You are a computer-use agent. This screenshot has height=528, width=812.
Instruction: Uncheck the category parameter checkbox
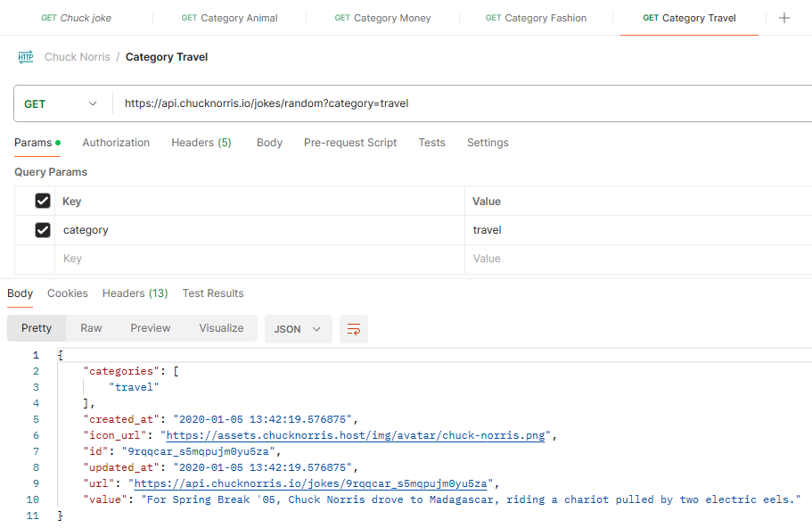click(x=43, y=230)
